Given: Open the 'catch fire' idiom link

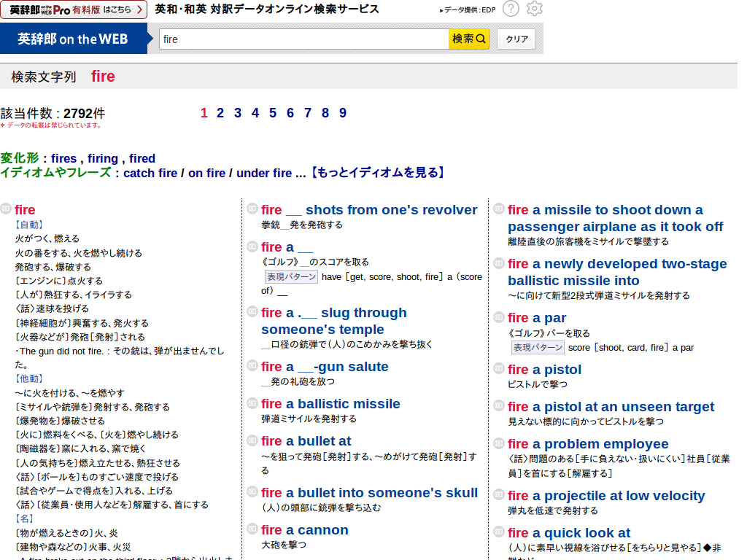Looking at the screenshot, I should (150, 173).
